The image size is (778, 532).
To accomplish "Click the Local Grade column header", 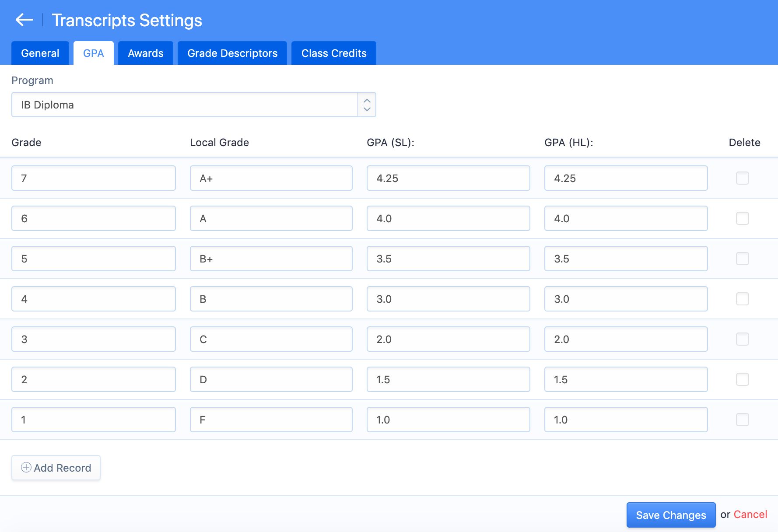I will pyautogui.click(x=219, y=143).
